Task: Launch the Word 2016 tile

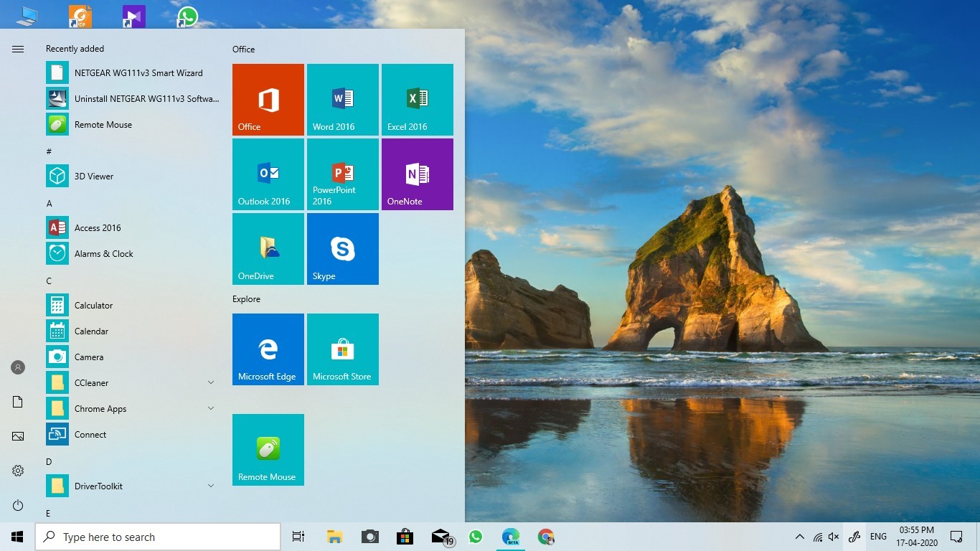Action: 343,100
